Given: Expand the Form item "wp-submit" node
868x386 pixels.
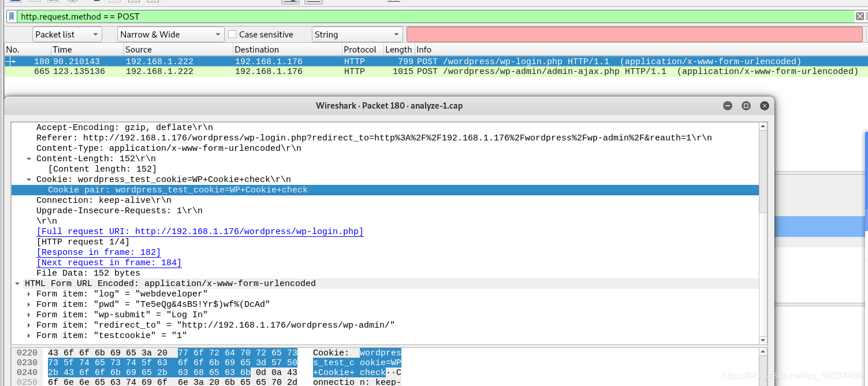Looking at the screenshot, I should click(x=29, y=315).
